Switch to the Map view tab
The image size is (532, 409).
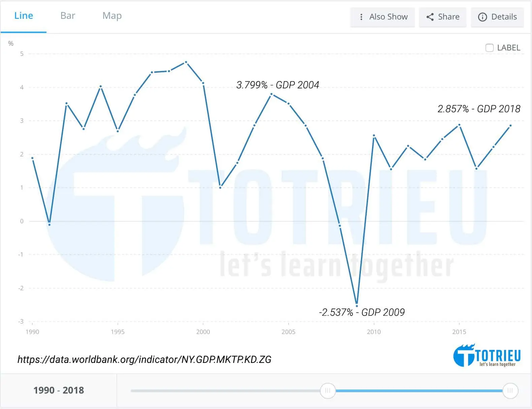point(111,16)
